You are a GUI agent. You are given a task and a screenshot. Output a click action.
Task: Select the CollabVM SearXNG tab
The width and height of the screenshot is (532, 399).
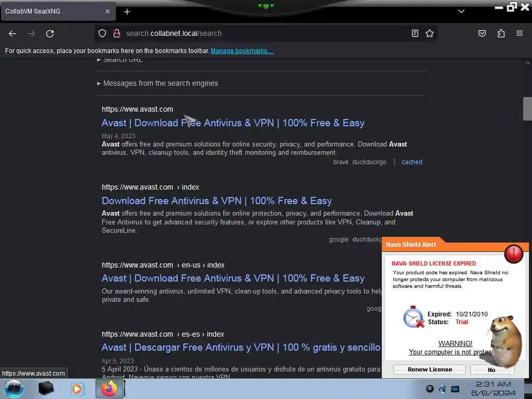58,11
